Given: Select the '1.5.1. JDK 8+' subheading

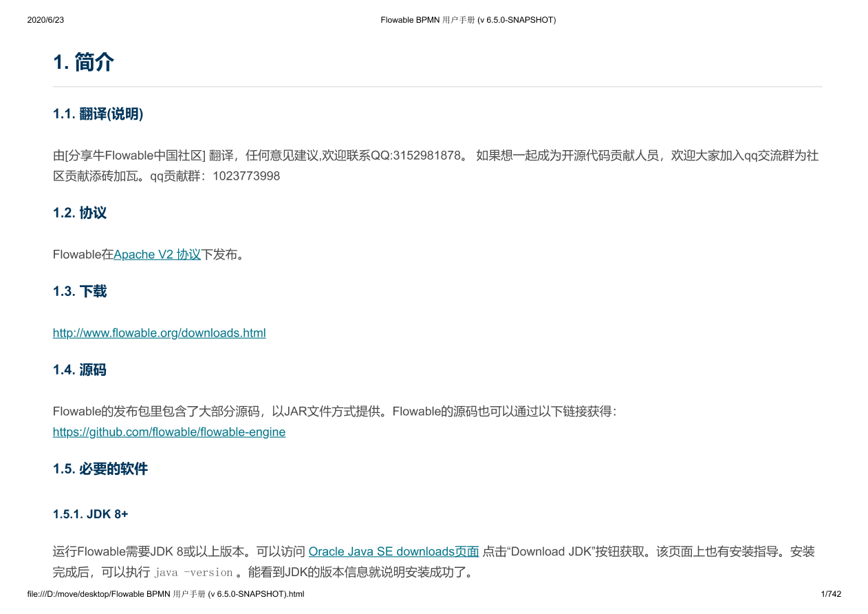Looking at the screenshot, I should [90, 514].
